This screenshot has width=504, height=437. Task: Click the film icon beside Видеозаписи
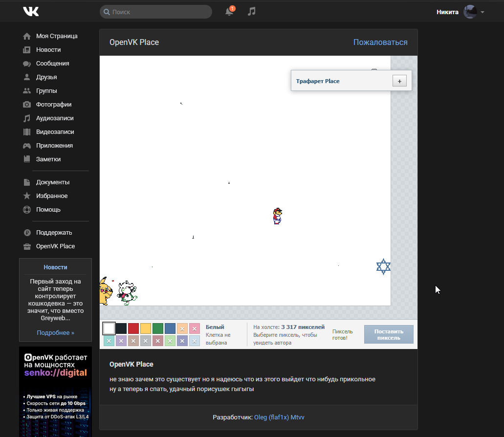tap(27, 132)
